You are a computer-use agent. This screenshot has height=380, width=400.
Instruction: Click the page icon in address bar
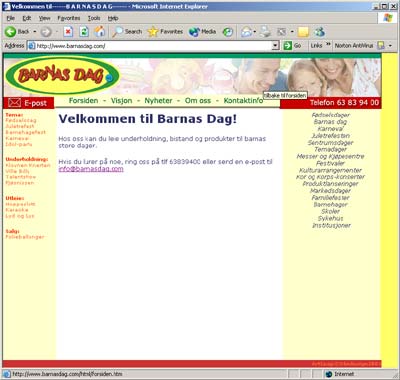(31, 46)
